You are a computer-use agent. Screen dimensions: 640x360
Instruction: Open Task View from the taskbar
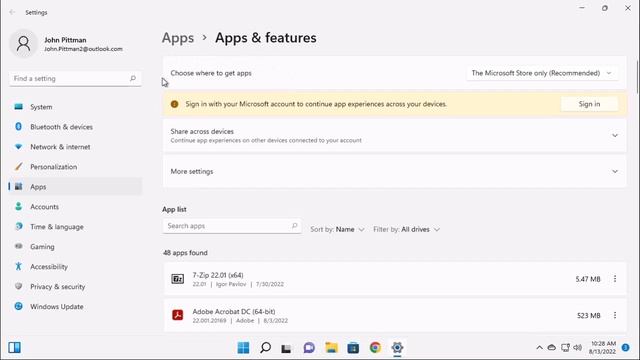click(286, 347)
